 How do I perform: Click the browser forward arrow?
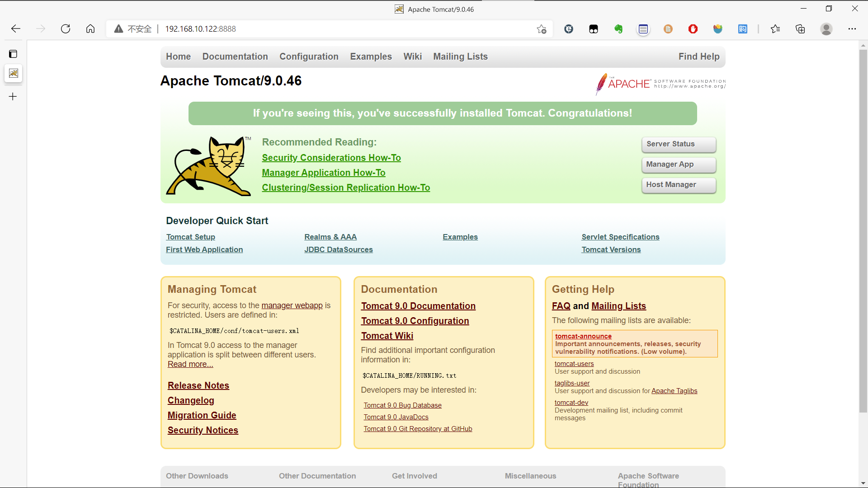[41, 29]
